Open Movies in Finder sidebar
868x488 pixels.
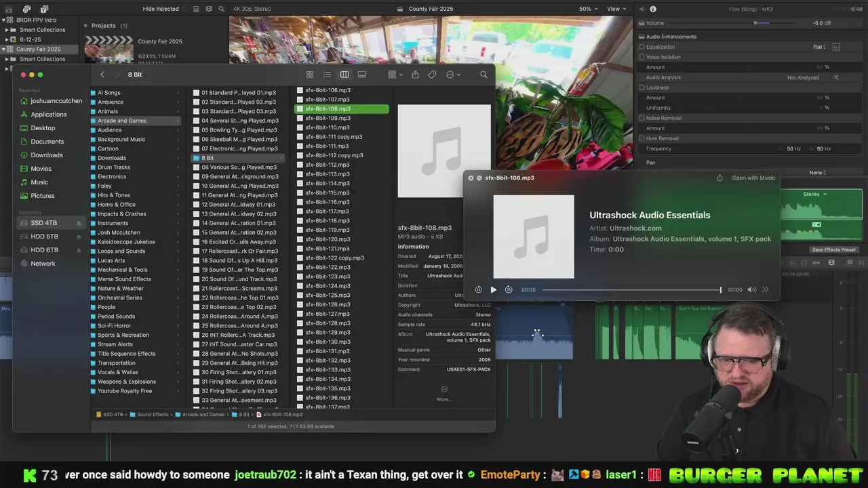[41, 169]
